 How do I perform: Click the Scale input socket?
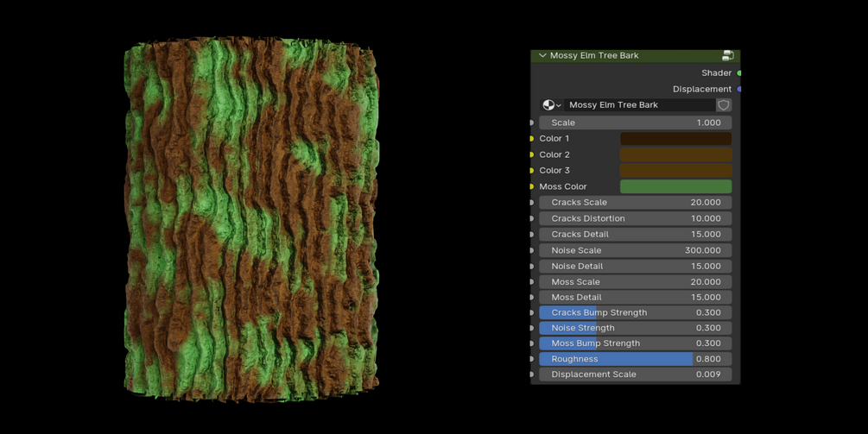pos(532,123)
